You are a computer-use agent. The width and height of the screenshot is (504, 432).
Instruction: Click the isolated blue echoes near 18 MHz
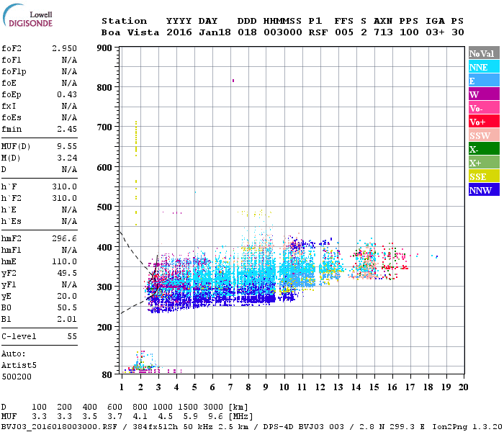point(435,256)
